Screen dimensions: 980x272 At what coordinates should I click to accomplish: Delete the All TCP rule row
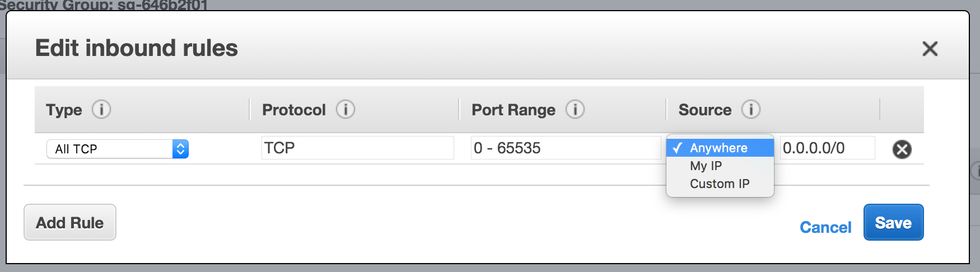[902, 149]
